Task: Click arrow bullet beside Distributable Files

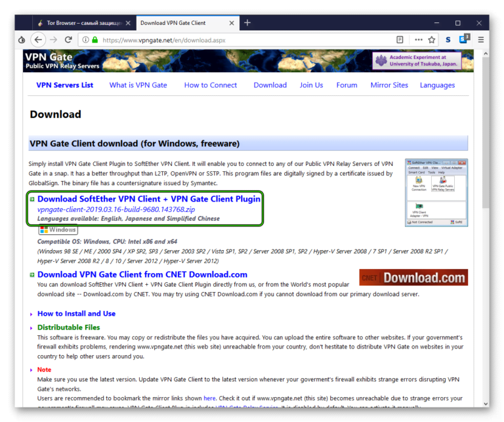Action: (x=31, y=328)
